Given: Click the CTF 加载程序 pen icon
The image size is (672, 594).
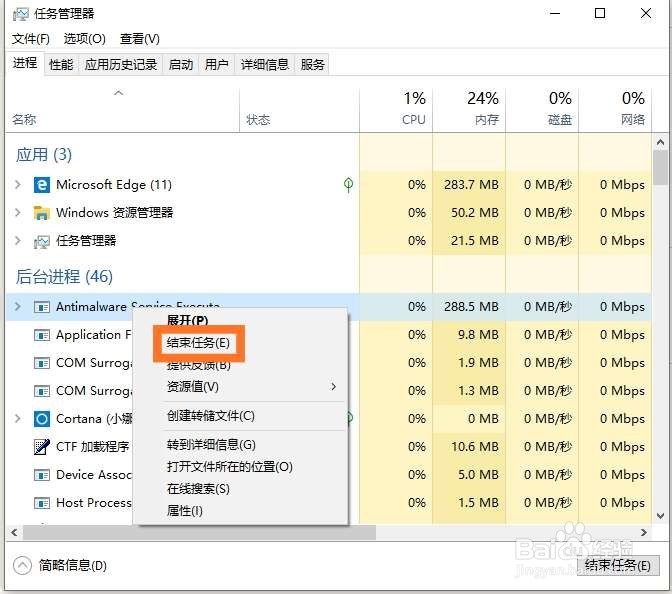Looking at the screenshot, I should coord(42,447).
